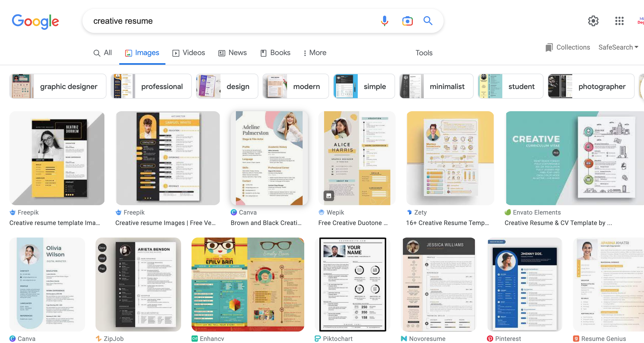Click the Google logo
Image resolution: width=644 pixels, height=343 pixels.
(x=35, y=21)
